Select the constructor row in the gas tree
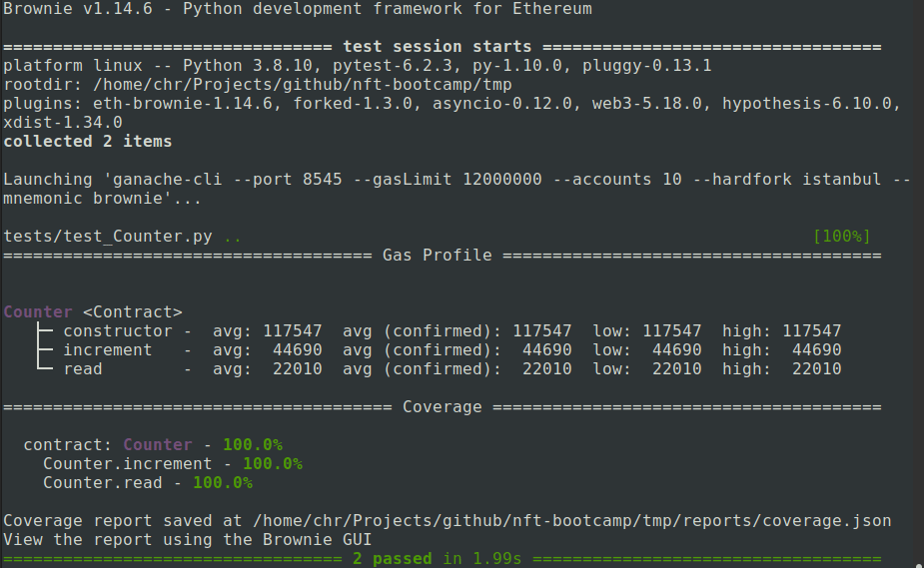Viewport: 924px width, 568px height. [118, 330]
